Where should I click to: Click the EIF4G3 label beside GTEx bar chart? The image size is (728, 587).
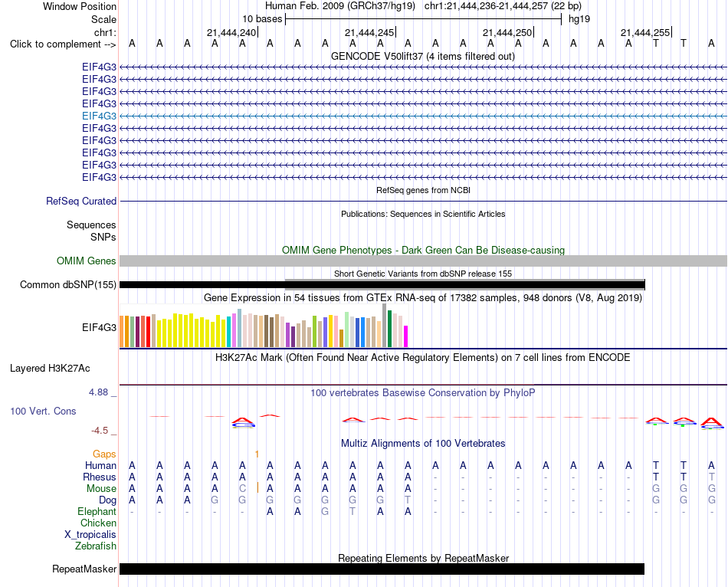(99, 327)
